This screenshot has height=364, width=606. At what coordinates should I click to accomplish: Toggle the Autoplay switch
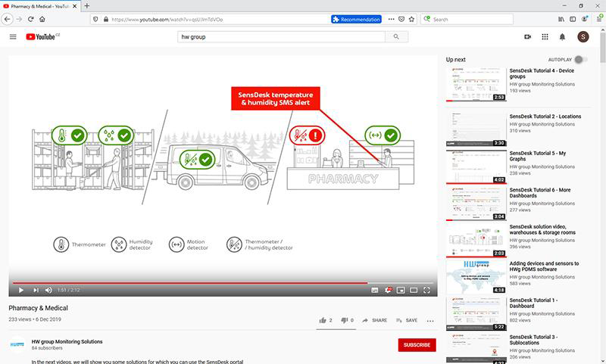click(x=580, y=60)
